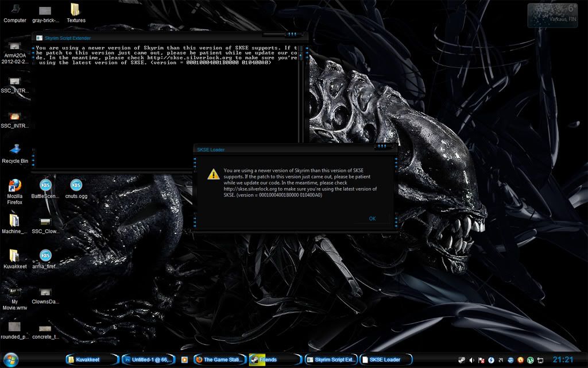Viewport: 588px width, 368px height.
Task: Open the volume speaker tray icon
Action: [x=472, y=360]
